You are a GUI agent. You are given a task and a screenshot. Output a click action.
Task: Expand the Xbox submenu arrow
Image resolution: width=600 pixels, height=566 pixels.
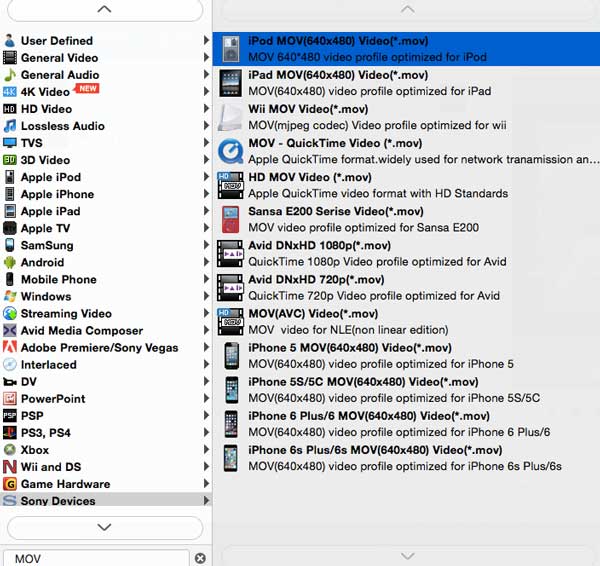206,449
